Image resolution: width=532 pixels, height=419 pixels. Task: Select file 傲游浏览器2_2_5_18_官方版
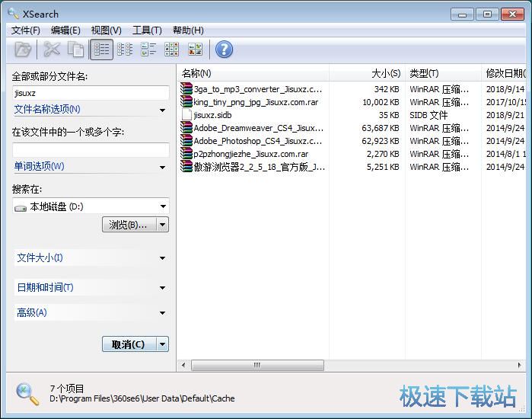click(260, 167)
